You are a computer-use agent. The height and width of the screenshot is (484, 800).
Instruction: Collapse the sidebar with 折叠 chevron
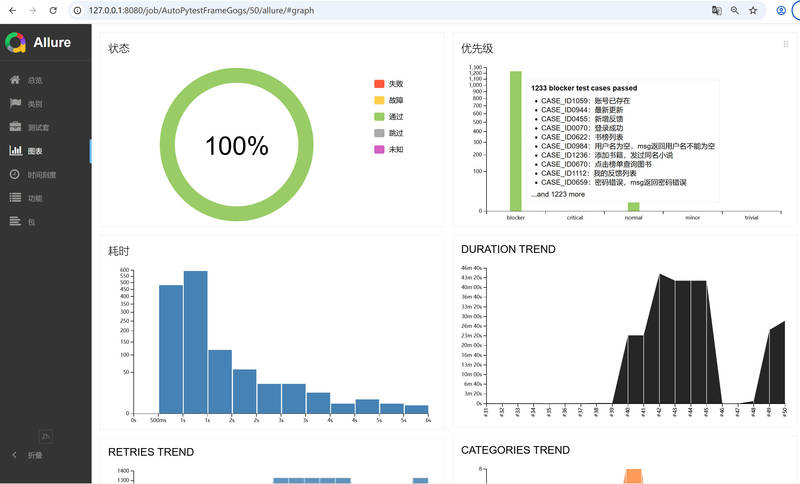tap(14, 455)
